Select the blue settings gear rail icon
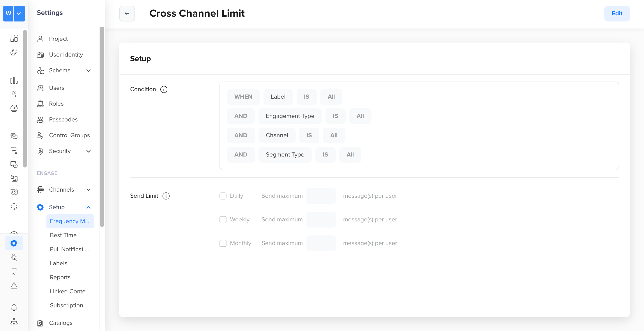The image size is (644, 331). [x=14, y=243]
